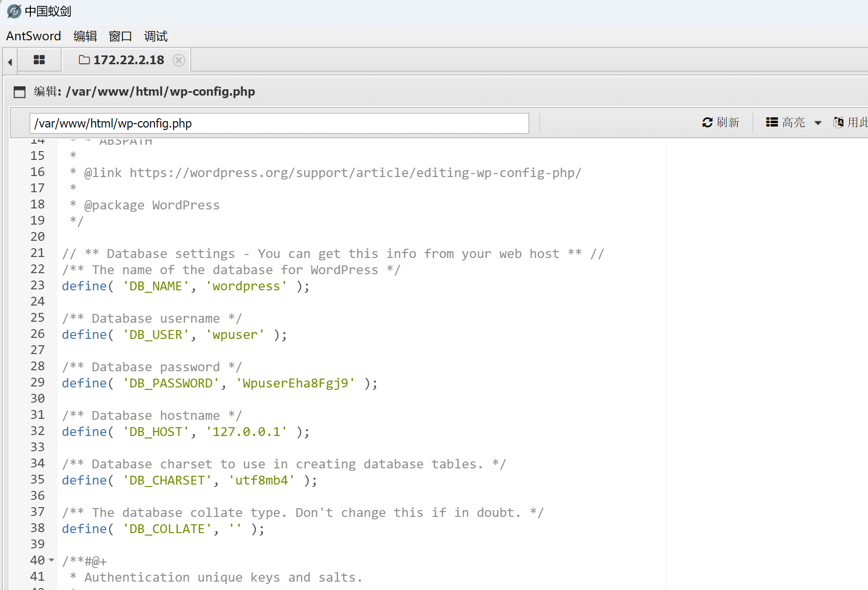Click 'DB_COLLATE' on line 38
The image size is (868, 590).
167,529
